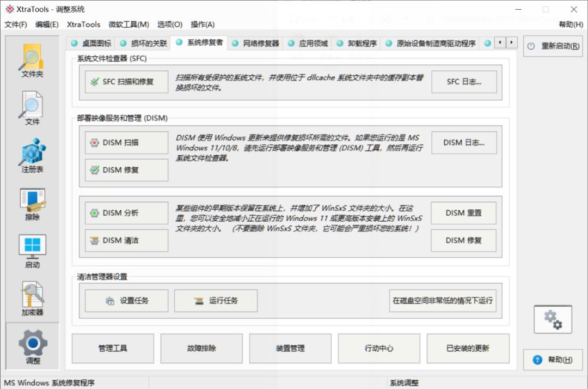
Task: Run SFC 扫描和修复
Action: click(x=126, y=82)
